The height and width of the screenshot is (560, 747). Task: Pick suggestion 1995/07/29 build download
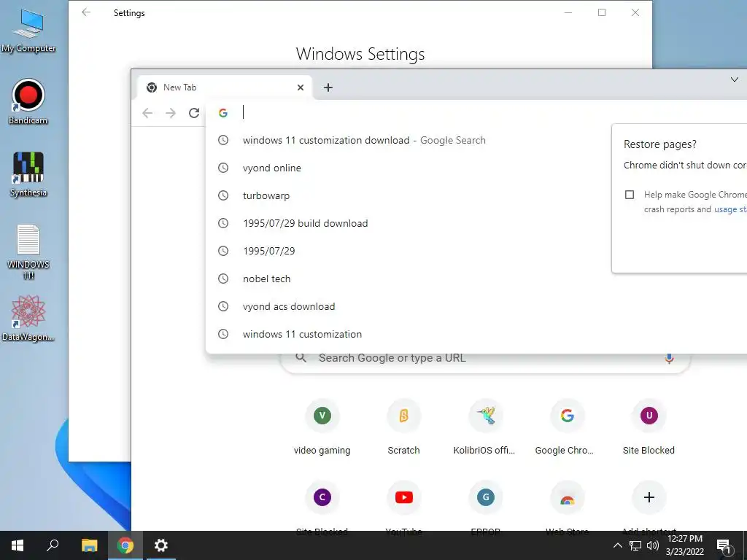tap(476, 223)
